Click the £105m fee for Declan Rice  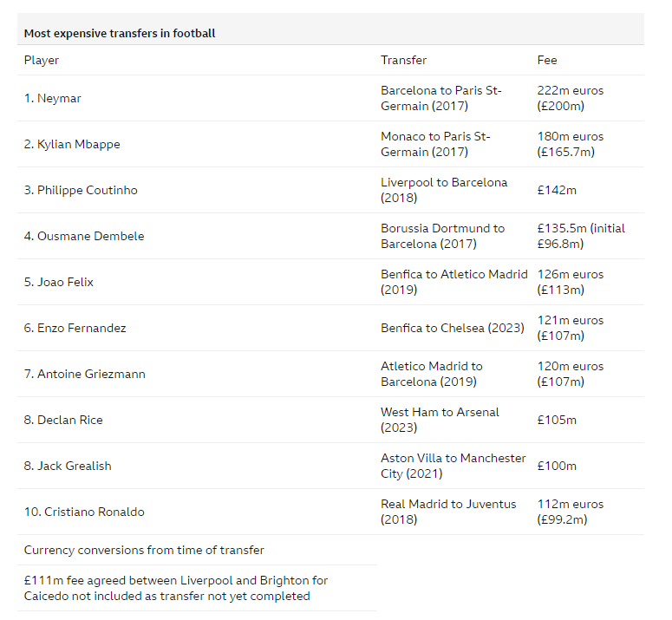click(x=557, y=420)
